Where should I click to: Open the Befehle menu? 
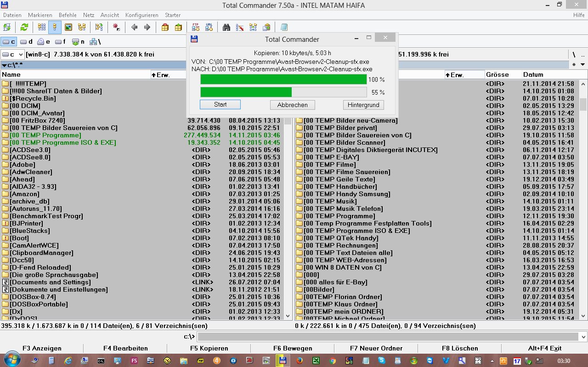coord(68,15)
